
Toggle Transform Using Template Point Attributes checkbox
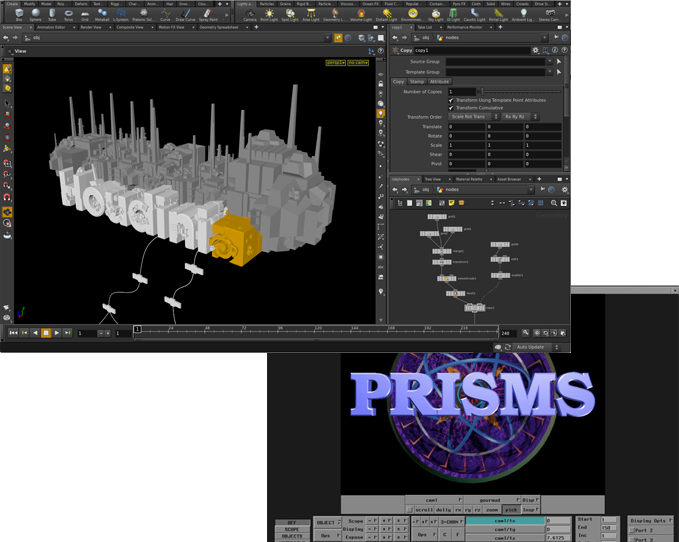[451, 100]
